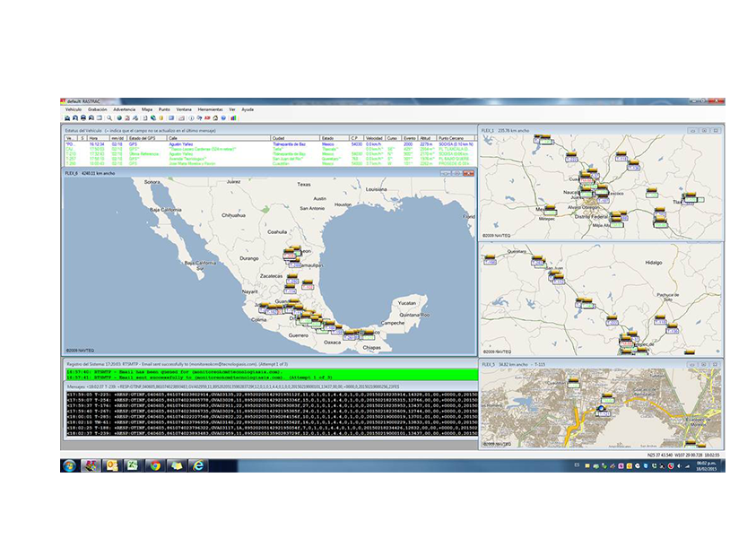756x538 pixels.
Task: Click the red ABC label icon in toolbar
Action: pyautogui.click(x=207, y=118)
